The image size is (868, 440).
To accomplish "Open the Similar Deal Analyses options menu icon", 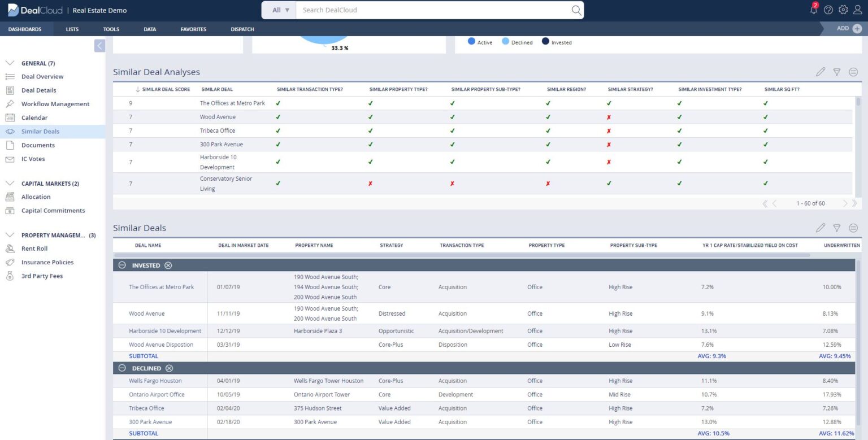I will click(x=853, y=72).
